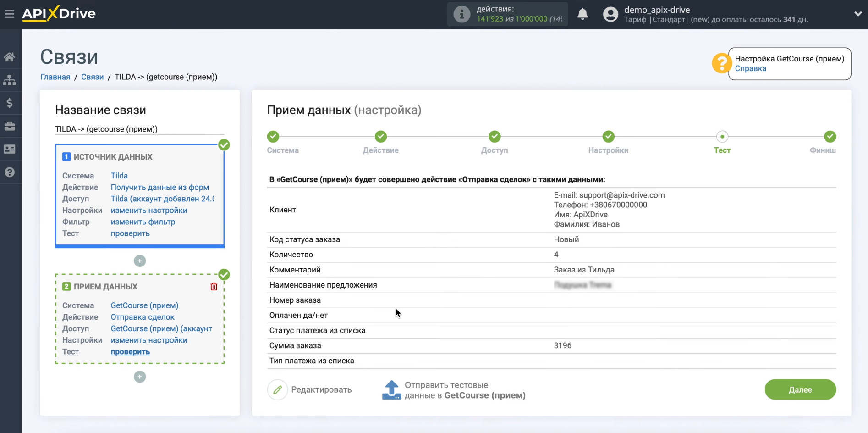Go to Действие step

coord(381,137)
